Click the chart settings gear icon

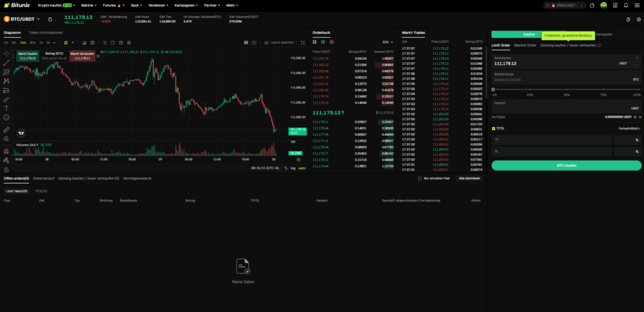[x=129, y=42]
